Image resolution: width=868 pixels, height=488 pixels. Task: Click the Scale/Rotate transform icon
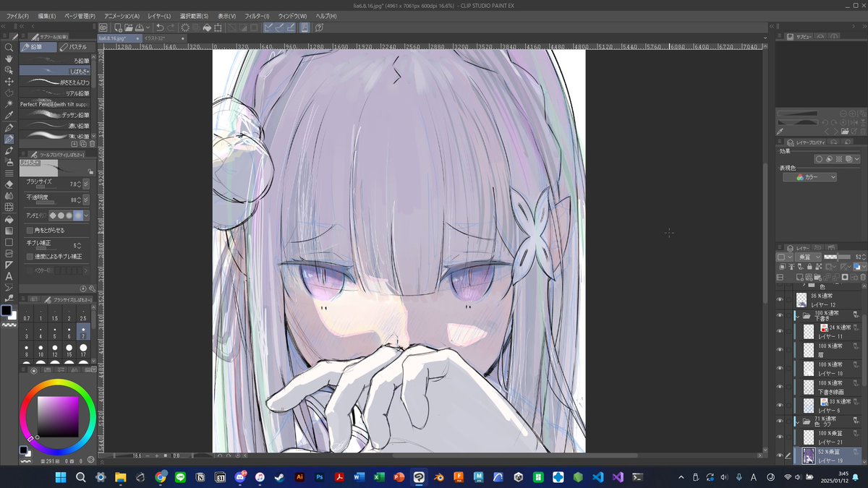pos(217,27)
